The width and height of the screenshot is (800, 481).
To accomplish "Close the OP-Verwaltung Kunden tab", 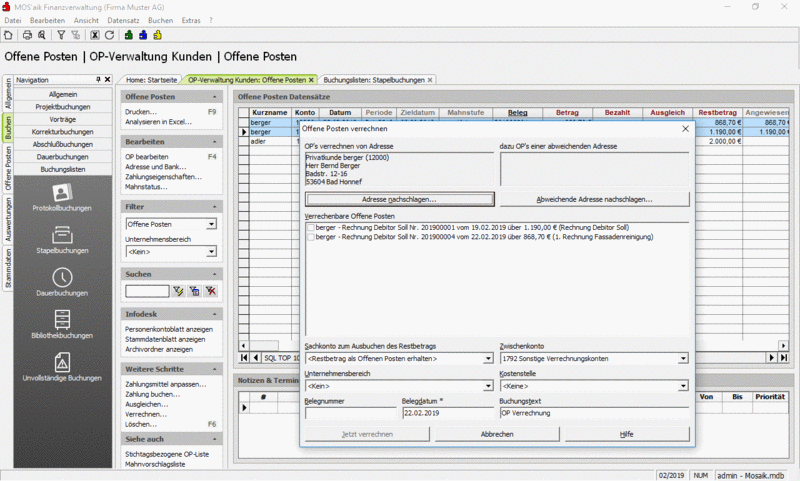I will coord(311,80).
